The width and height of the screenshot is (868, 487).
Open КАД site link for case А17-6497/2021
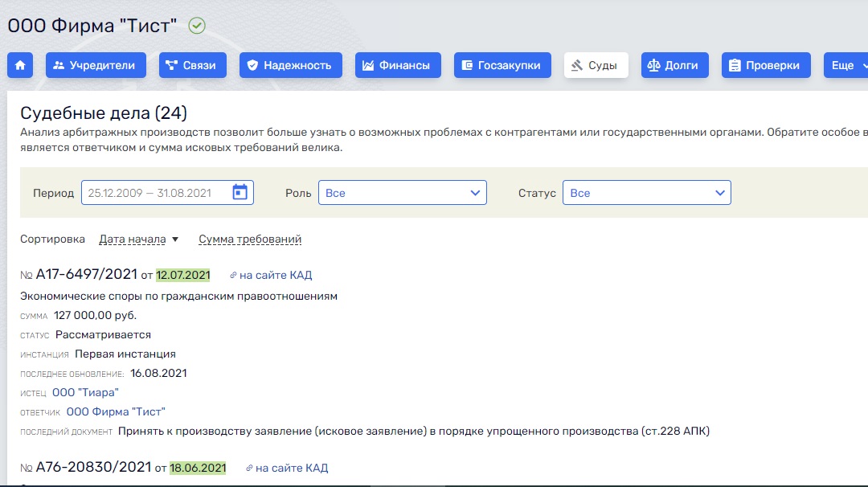pyautogui.click(x=271, y=275)
